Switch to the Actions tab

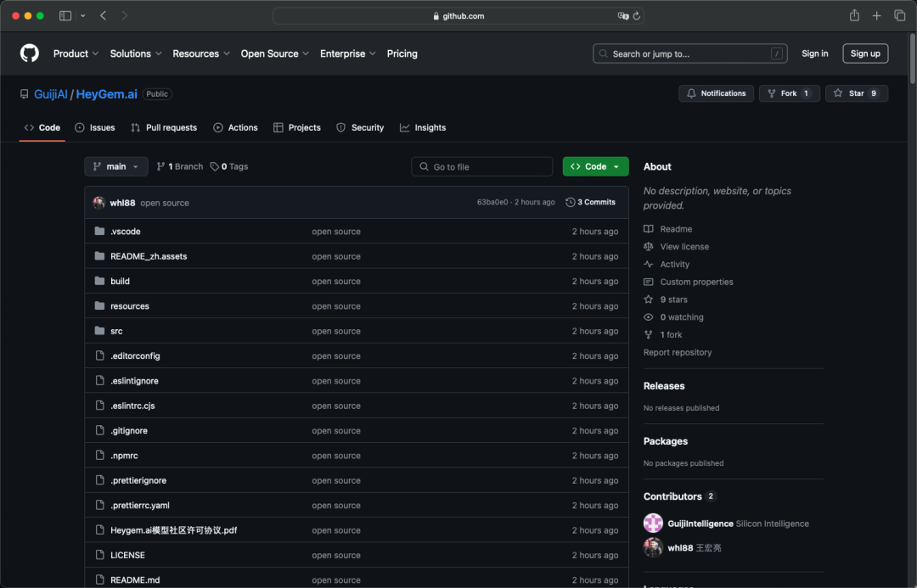click(235, 127)
